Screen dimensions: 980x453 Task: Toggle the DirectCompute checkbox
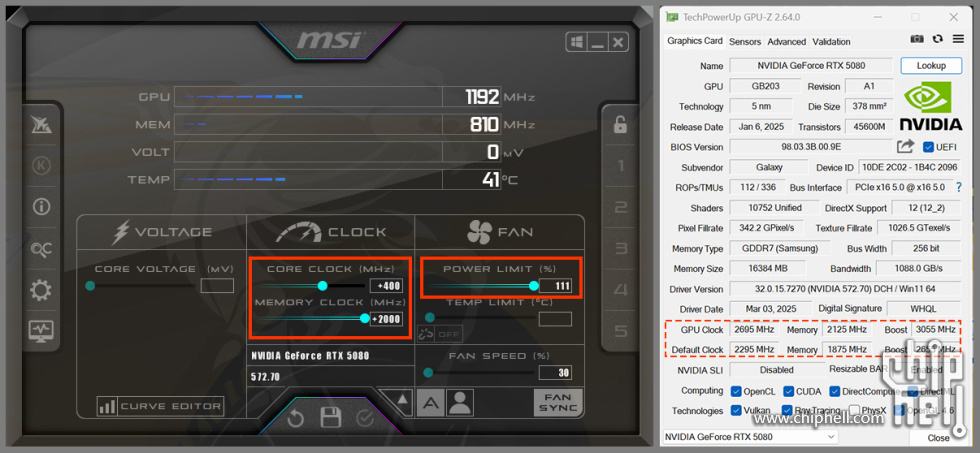pyautogui.click(x=835, y=391)
